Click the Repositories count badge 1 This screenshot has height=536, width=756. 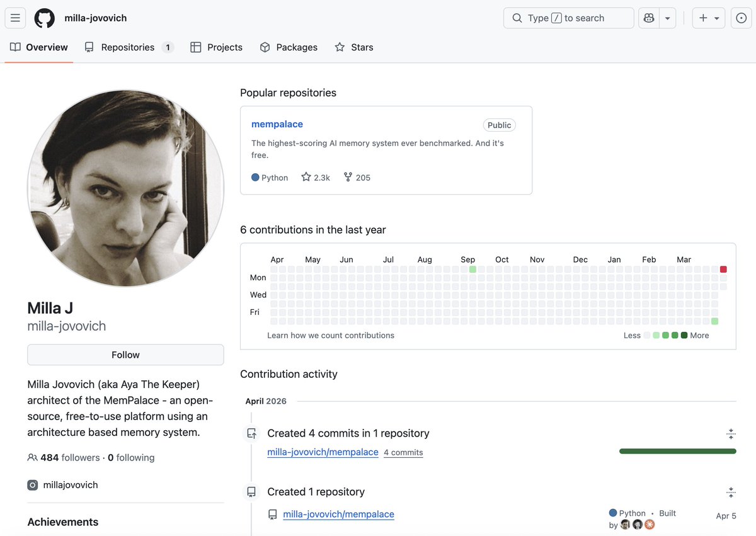coord(168,47)
